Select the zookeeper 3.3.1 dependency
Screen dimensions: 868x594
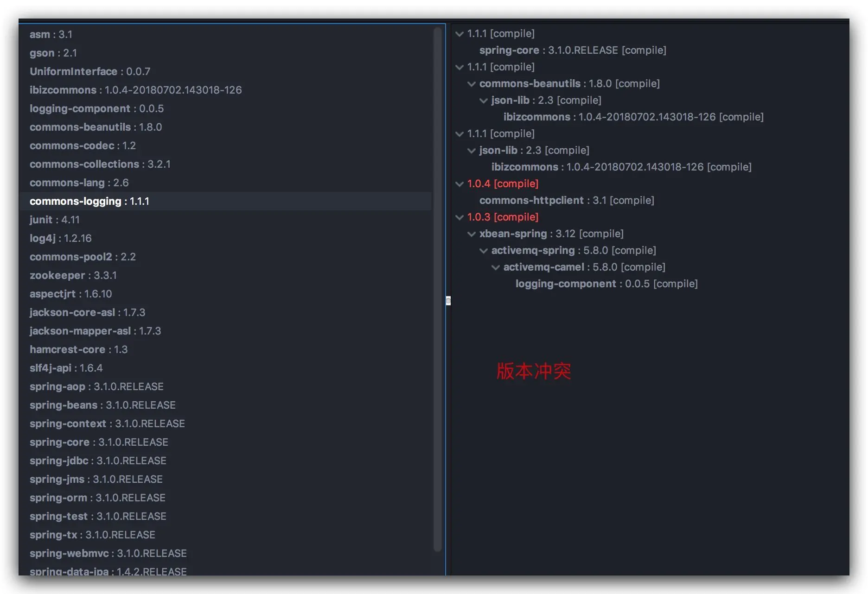coord(72,275)
